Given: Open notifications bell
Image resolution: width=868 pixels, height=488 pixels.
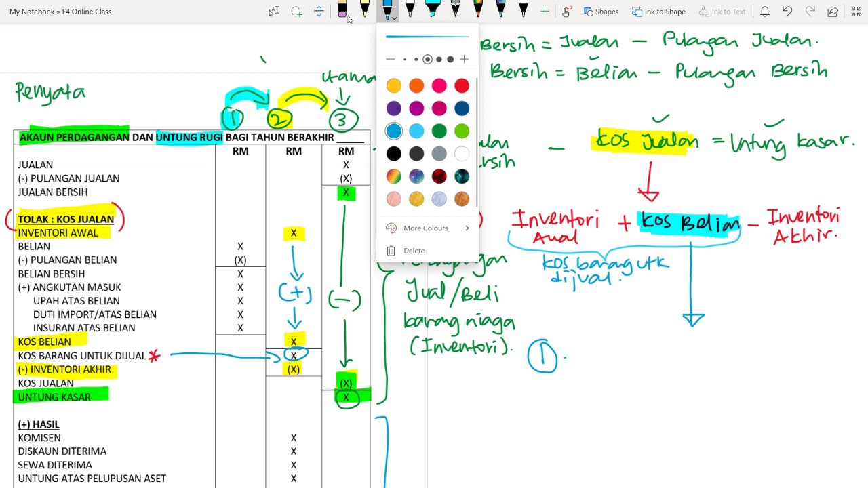Looking at the screenshot, I should point(764,12).
